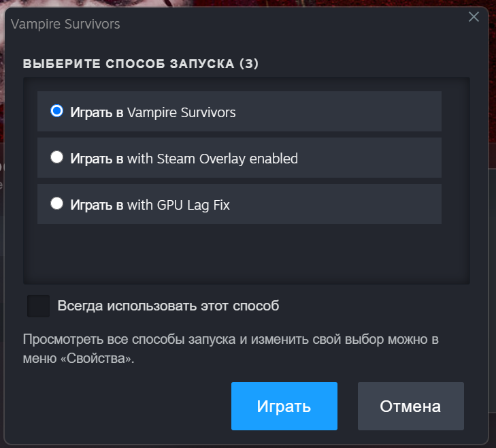
Task: Click the "with GPU Lag Fix" label text
Action: pos(150,204)
